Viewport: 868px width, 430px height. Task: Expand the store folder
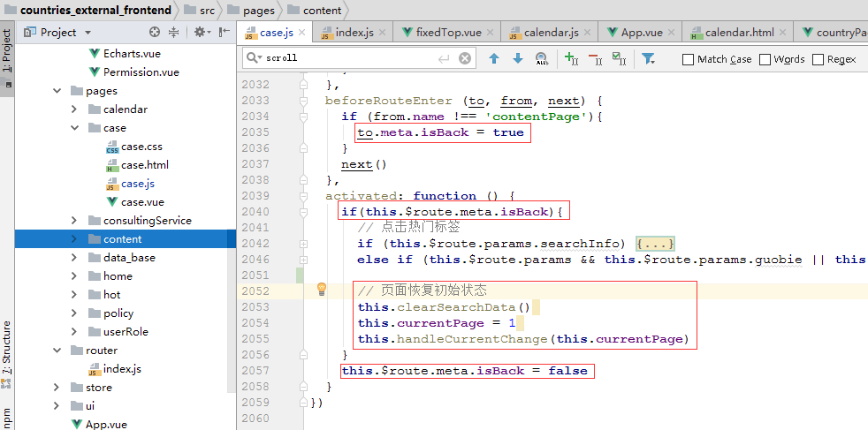tap(57, 387)
